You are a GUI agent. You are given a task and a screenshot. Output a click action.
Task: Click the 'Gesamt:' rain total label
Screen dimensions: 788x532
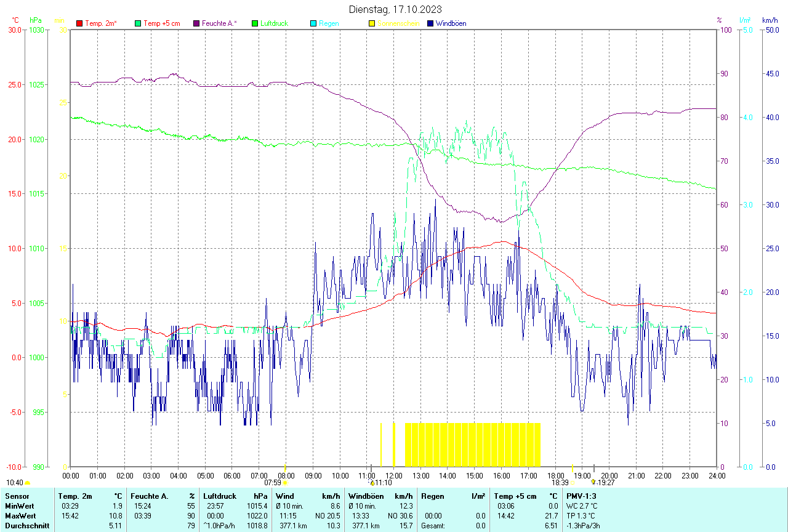pos(432,526)
